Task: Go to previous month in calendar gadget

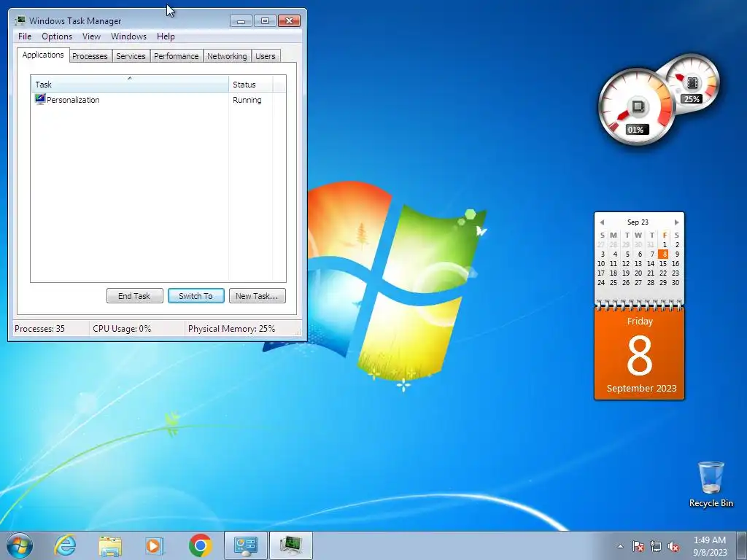Action: pyautogui.click(x=602, y=222)
